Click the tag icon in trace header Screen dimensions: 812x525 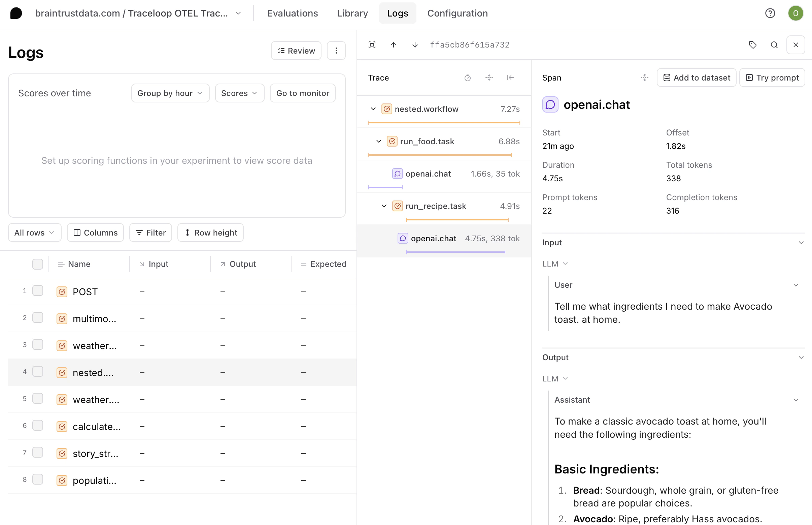pyautogui.click(x=752, y=45)
